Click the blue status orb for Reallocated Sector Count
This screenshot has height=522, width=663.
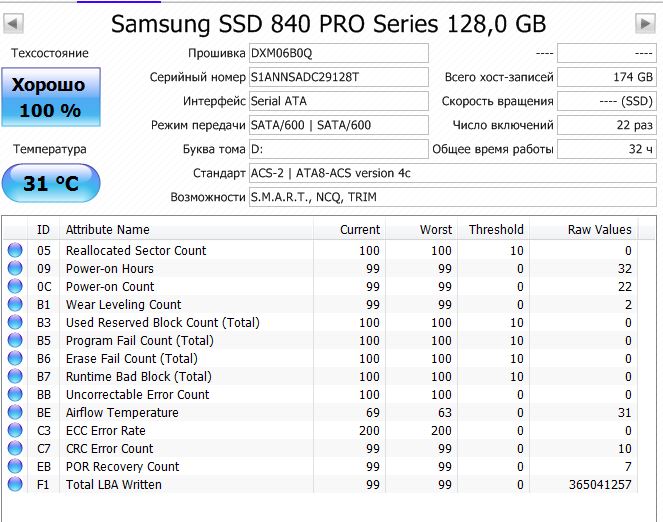[x=15, y=251]
